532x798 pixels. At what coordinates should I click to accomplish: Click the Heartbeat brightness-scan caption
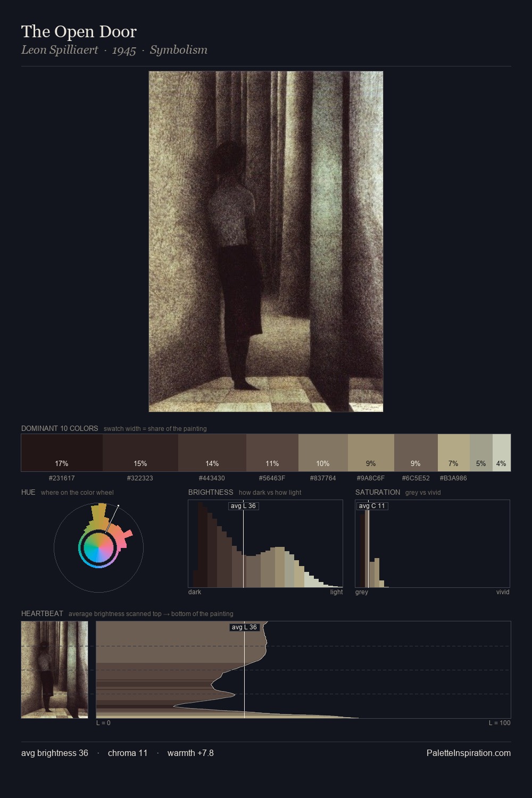tap(151, 614)
